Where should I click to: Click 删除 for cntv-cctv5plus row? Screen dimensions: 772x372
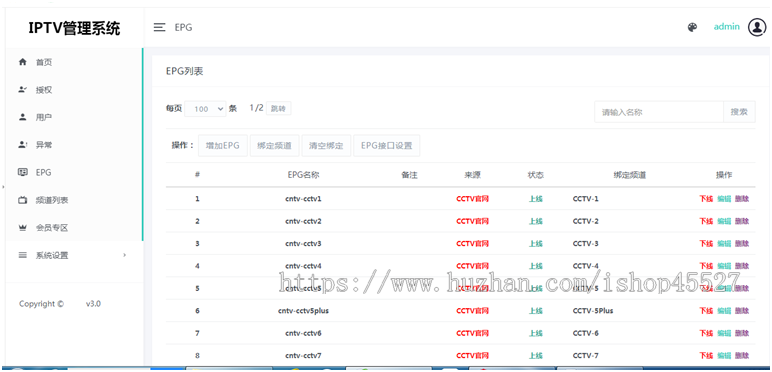tap(742, 311)
